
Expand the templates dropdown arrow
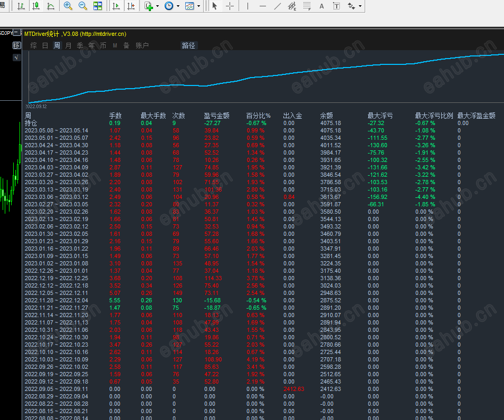(x=198, y=6)
